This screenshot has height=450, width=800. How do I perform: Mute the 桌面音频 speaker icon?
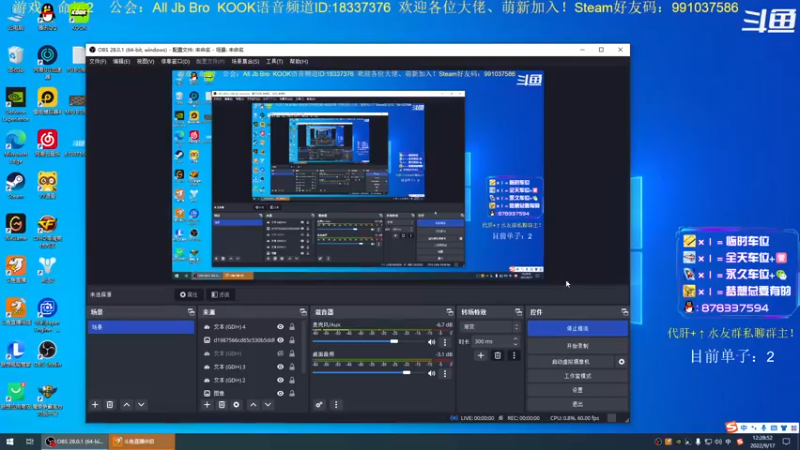click(432, 373)
